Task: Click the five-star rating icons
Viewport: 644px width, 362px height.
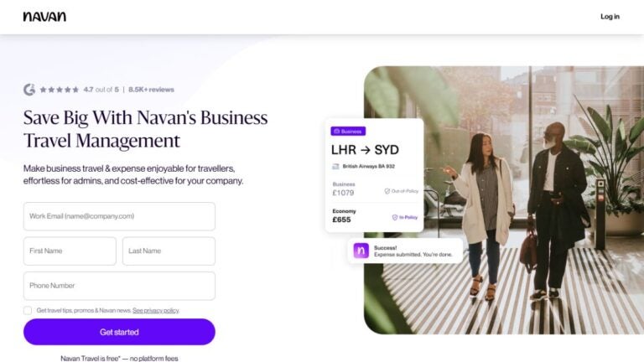Action: 60,90
